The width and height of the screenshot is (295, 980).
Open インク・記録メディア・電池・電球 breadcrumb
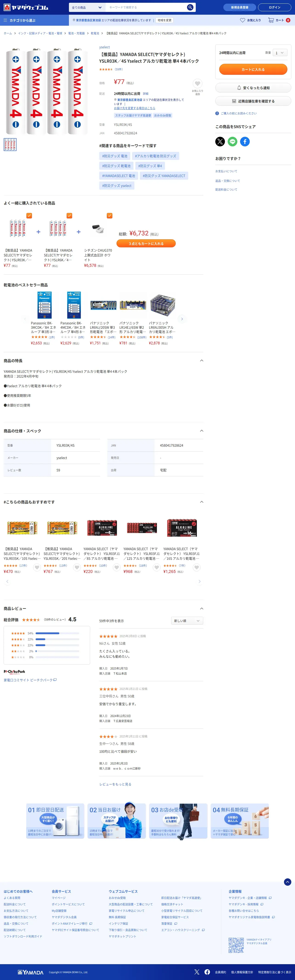(x=40, y=34)
